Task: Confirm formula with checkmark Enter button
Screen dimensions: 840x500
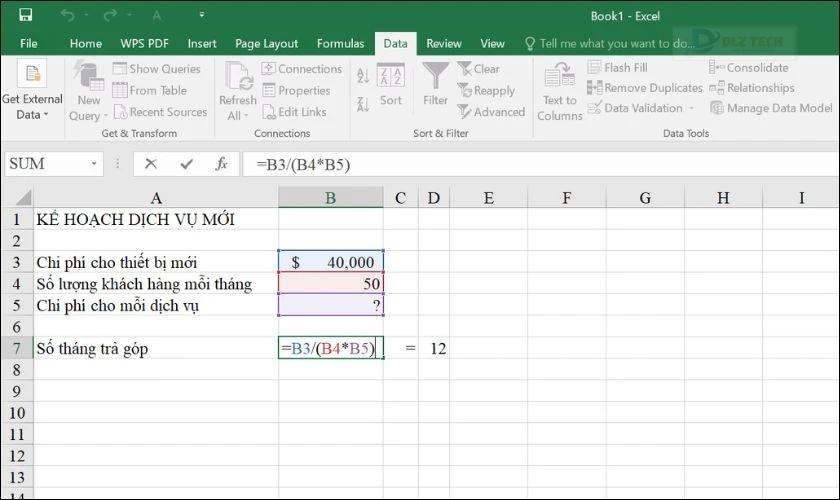Action: click(186, 163)
